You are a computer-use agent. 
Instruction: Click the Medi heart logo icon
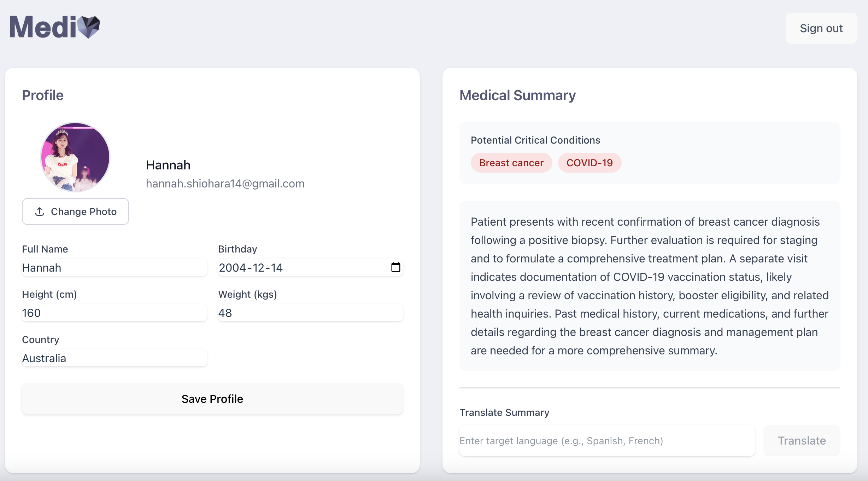click(x=89, y=27)
